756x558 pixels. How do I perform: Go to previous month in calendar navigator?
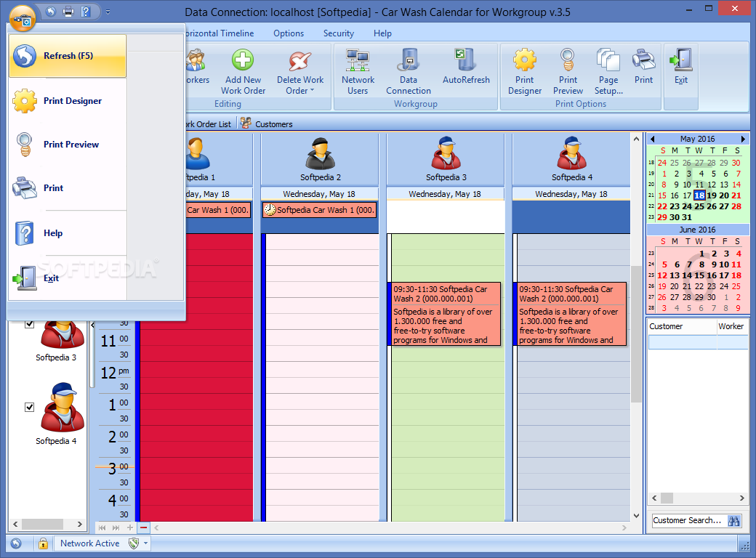[x=652, y=139]
